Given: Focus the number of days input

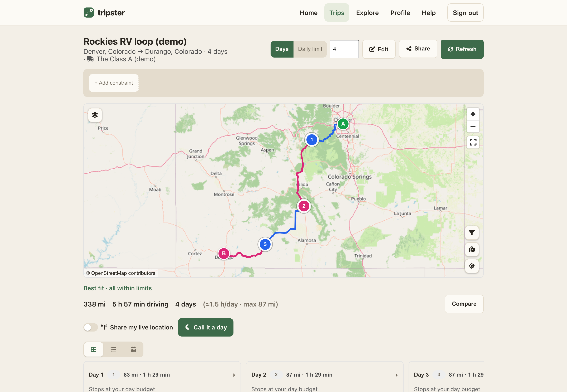Looking at the screenshot, I should pyautogui.click(x=344, y=49).
